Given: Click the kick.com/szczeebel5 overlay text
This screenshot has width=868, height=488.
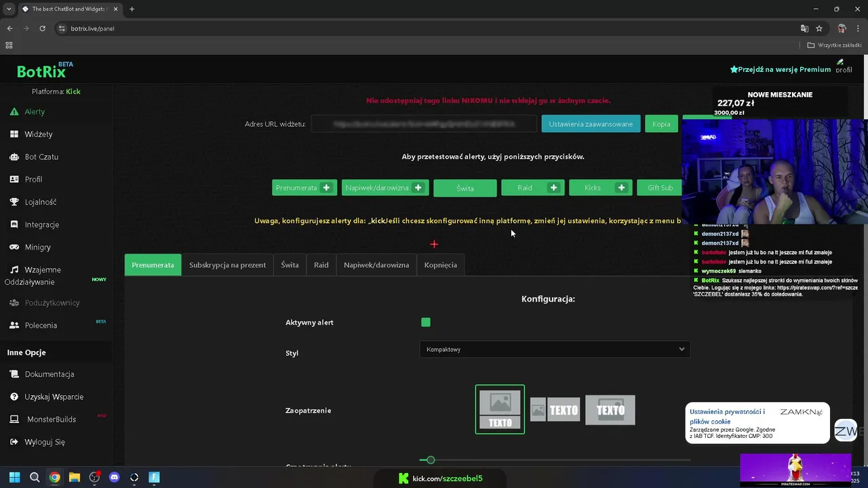Looking at the screenshot, I should pos(448,479).
